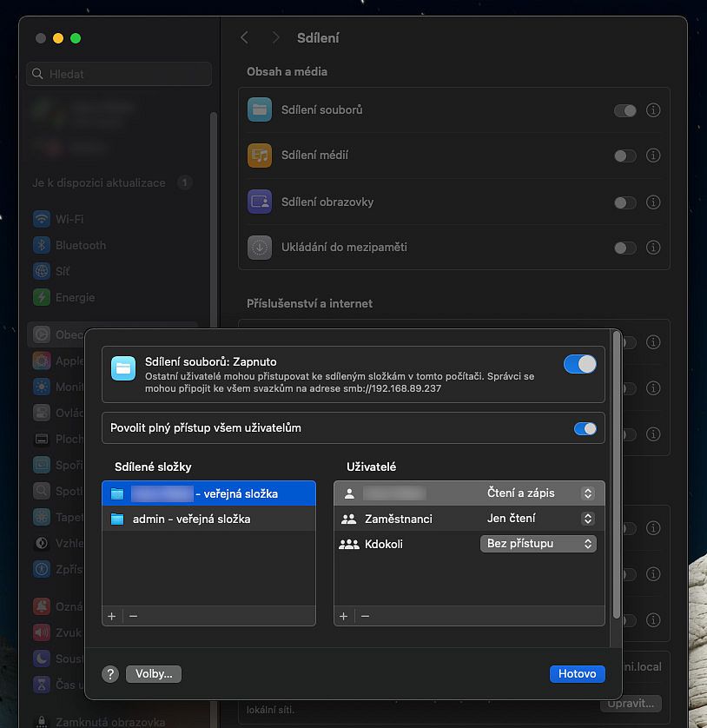This screenshot has height=728, width=707.
Task: Enable the Sdílení médií toggle
Action: (x=624, y=156)
